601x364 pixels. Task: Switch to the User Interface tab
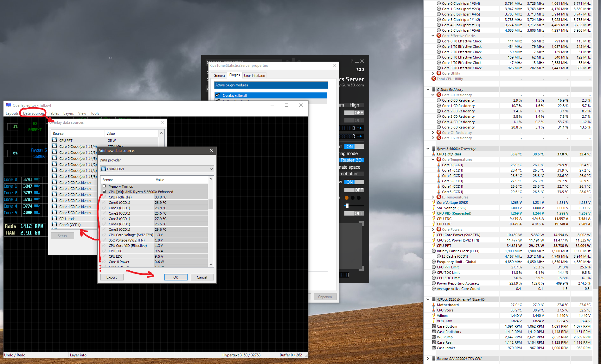pos(254,76)
